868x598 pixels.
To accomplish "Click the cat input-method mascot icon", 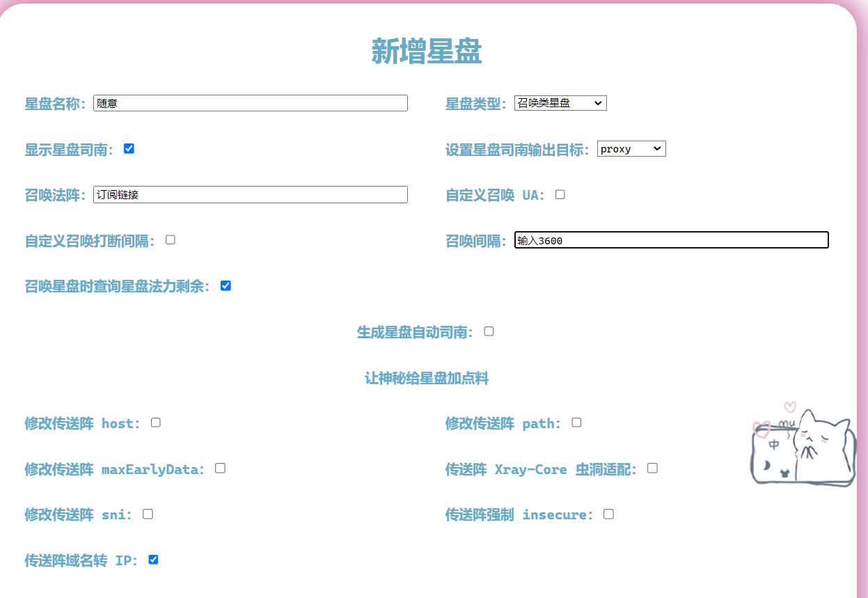I will [x=803, y=446].
